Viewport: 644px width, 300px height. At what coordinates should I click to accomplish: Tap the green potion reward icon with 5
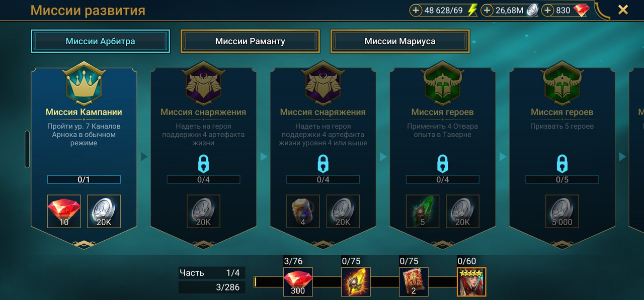click(x=423, y=211)
